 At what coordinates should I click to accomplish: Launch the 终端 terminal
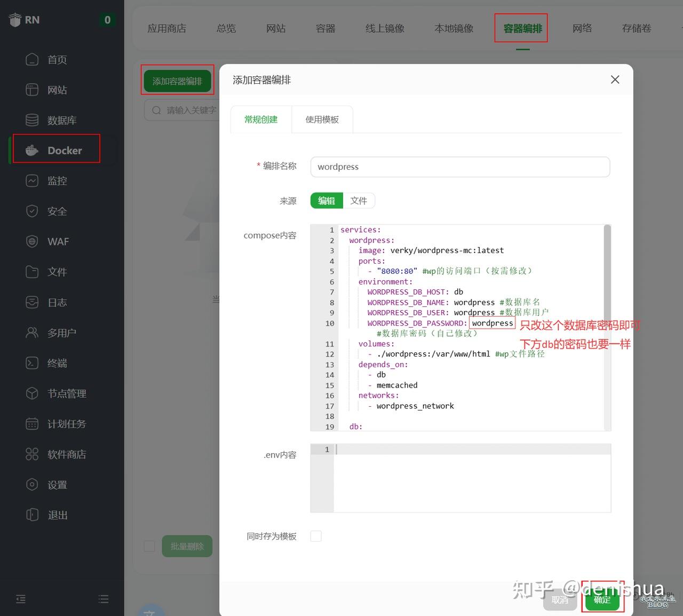[x=57, y=363]
